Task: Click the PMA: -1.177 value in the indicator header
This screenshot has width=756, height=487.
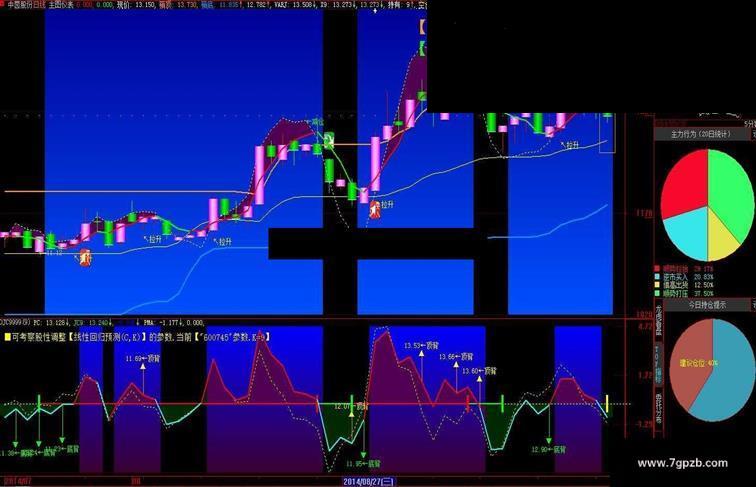Action: point(164,322)
